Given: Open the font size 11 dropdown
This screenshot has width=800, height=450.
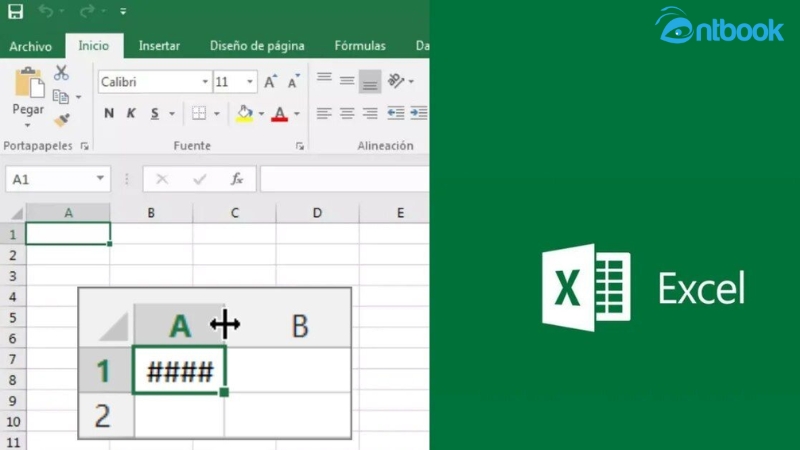Looking at the screenshot, I should click(250, 82).
